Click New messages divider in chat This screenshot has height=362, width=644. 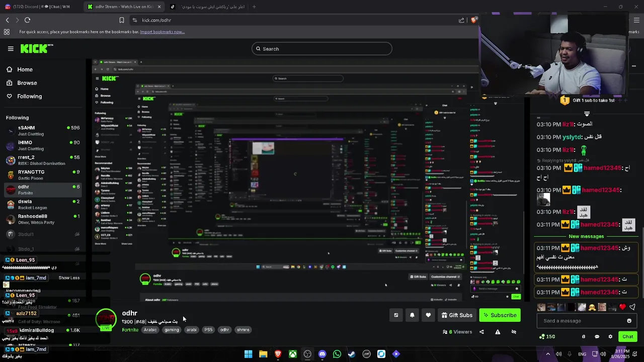coord(586,236)
